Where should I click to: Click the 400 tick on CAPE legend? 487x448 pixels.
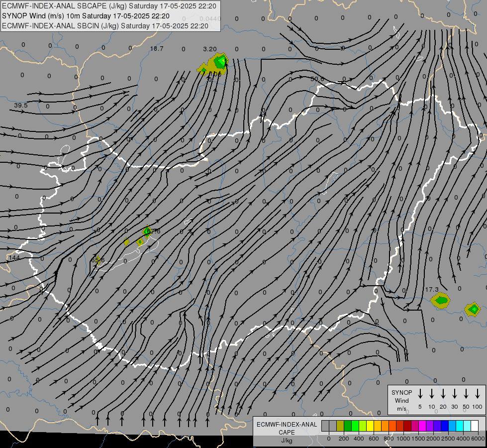pos(359,439)
